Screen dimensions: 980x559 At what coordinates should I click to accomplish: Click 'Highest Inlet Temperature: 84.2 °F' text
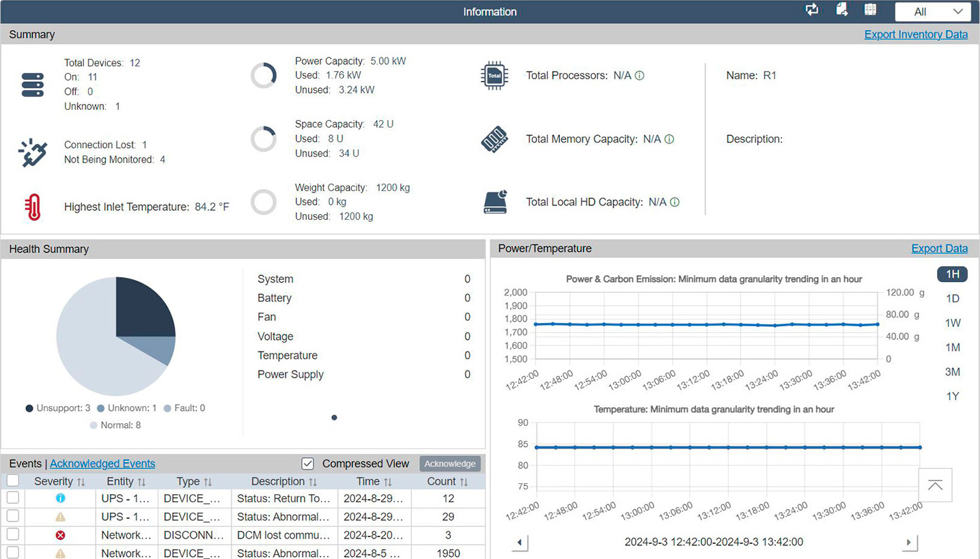pyautogui.click(x=147, y=207)
